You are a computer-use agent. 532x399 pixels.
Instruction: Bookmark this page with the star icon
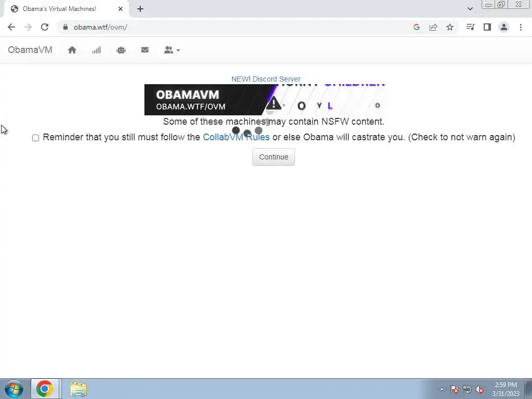coord(450,27)
